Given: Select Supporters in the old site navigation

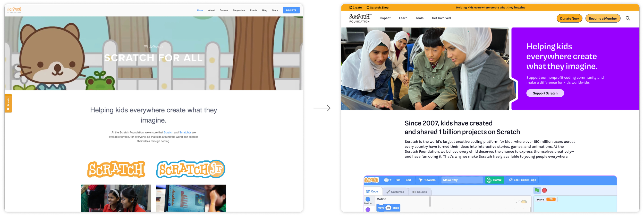Looking at the screenshot, I should point(239,10).
